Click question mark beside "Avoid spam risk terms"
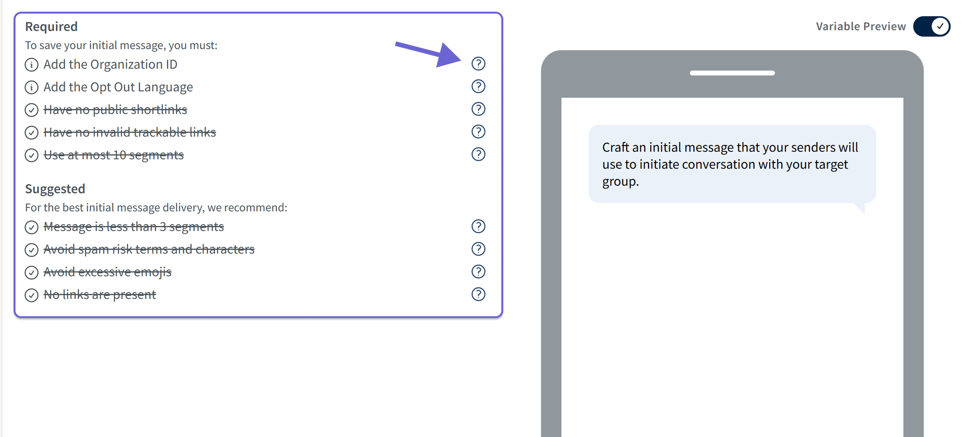Image resolution: width=980 pixels, height=437 pixels. coord(479,249)
